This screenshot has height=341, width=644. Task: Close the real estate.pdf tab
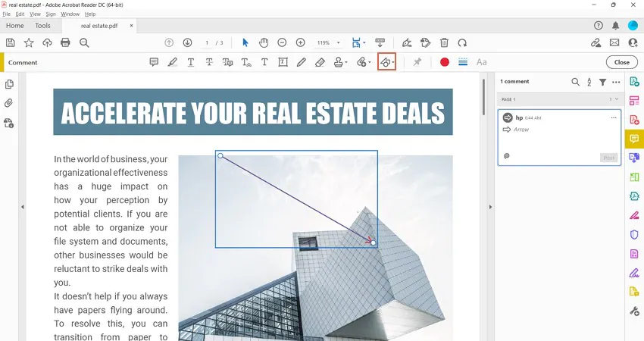click(131, 26)
